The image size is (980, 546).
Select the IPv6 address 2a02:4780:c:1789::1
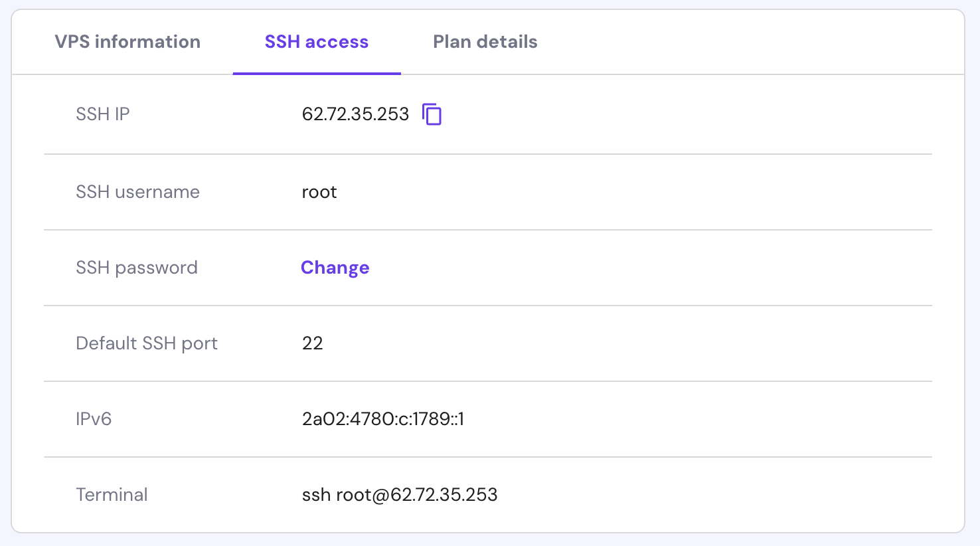[383, 419]
